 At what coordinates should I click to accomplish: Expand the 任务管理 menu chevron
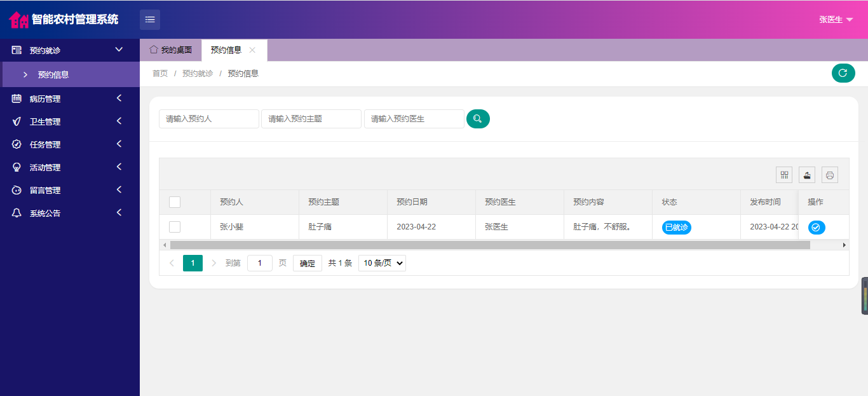(119, 144)
